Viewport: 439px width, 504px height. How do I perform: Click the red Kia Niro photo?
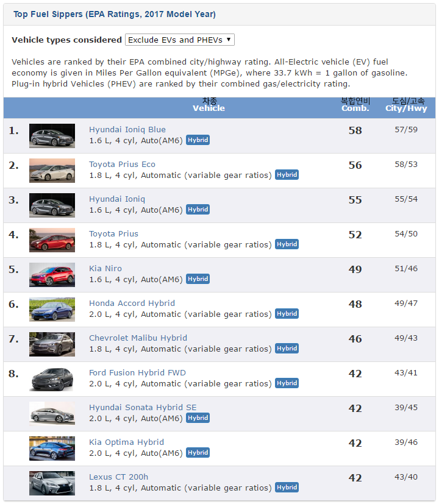pyautogui.click(x=52, y=275)
